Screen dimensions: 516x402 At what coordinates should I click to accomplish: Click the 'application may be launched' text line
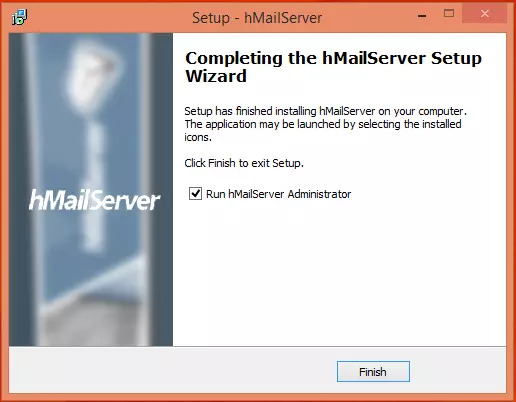point(323,124)
